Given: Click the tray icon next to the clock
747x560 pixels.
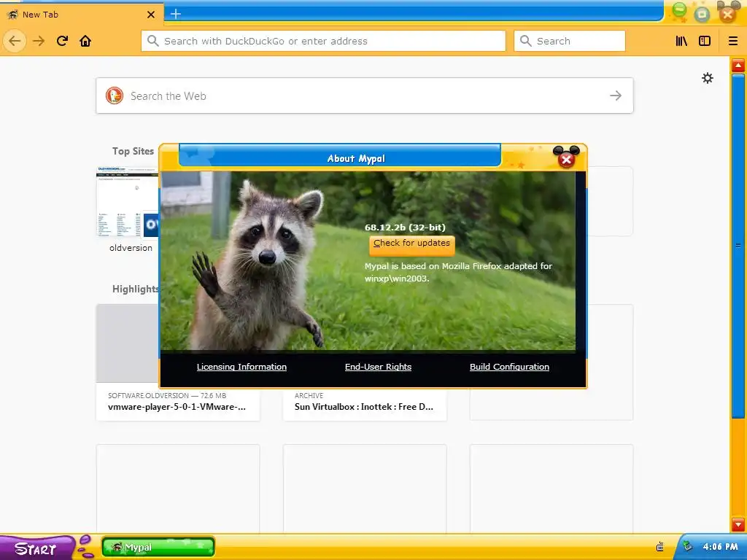Looking at the screenshot, I should (x=687, y=547).
